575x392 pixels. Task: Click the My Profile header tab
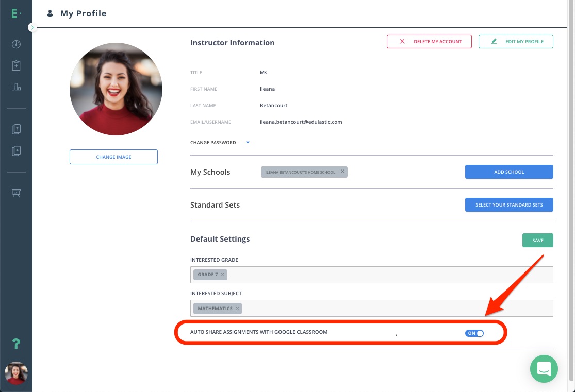click(x=83, y=13)
